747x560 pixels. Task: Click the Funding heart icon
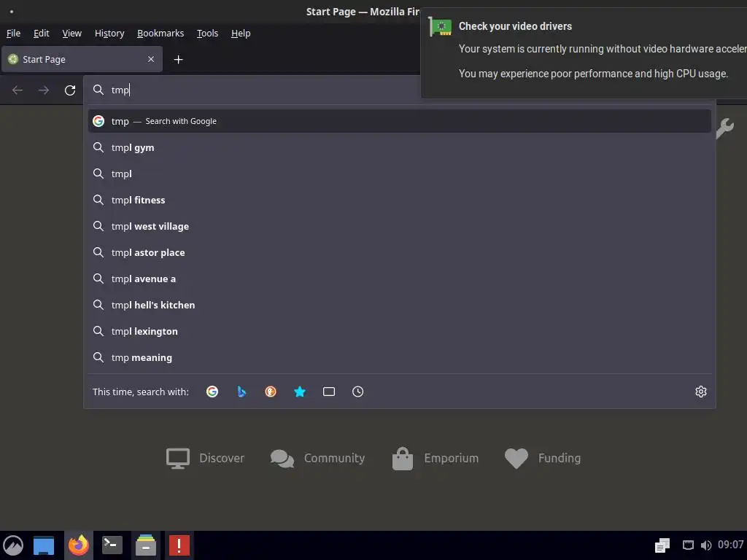coord(516,459)
